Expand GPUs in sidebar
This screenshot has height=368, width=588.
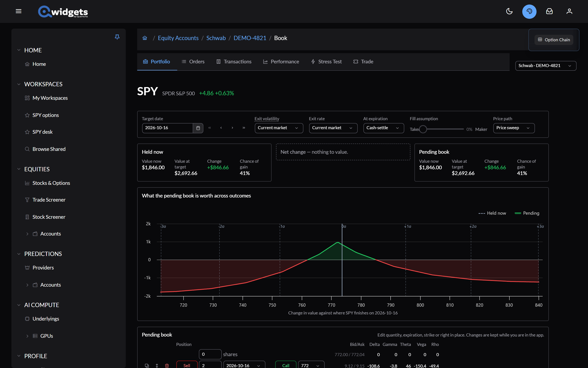[x=27, y=336]
